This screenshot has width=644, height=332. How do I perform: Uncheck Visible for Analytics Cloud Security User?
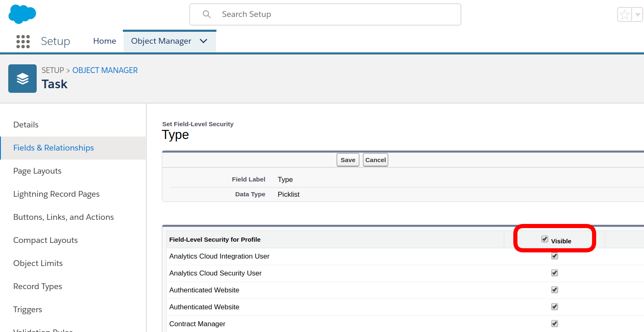[555, 273]
